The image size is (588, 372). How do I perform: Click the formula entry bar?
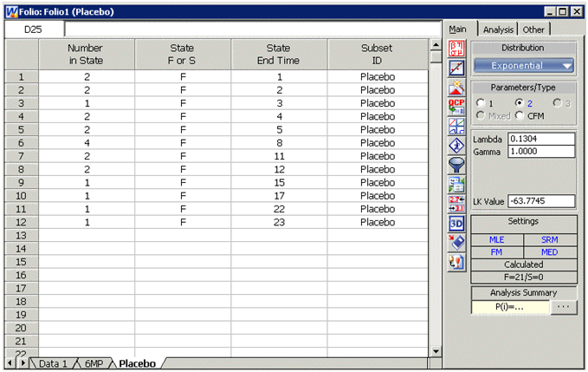pos(253,29)
